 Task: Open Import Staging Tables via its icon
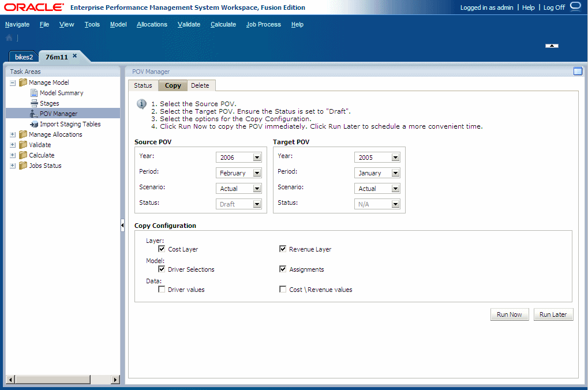(x=36, y=123)
